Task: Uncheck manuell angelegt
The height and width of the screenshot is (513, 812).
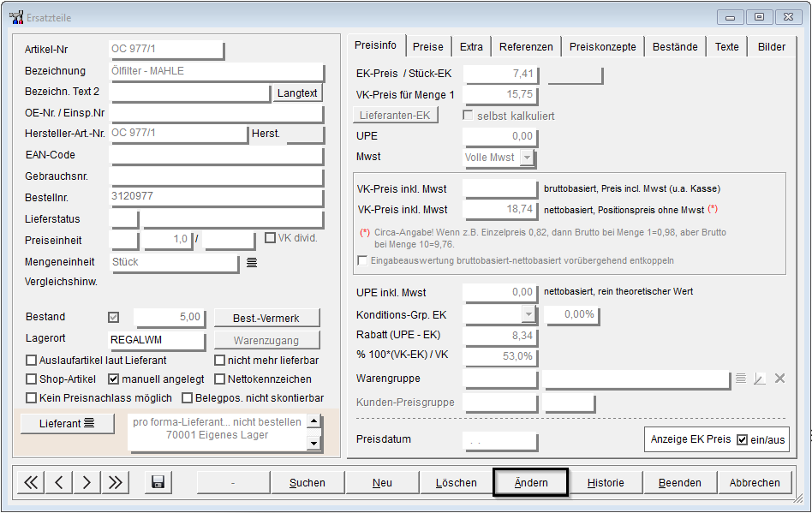Action: 113,379
